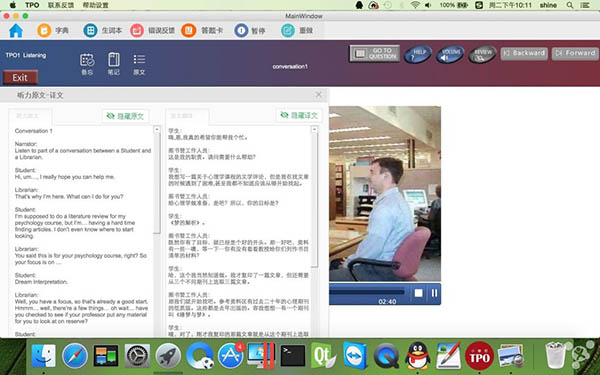600x375 pixels.
Task: Click the 'Conversation 1' heading text
Action: point(34,131)
